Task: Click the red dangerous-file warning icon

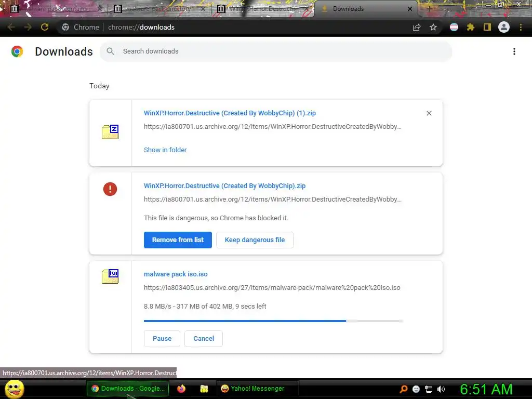Action: pyautogui.click(x=110, y=189)
